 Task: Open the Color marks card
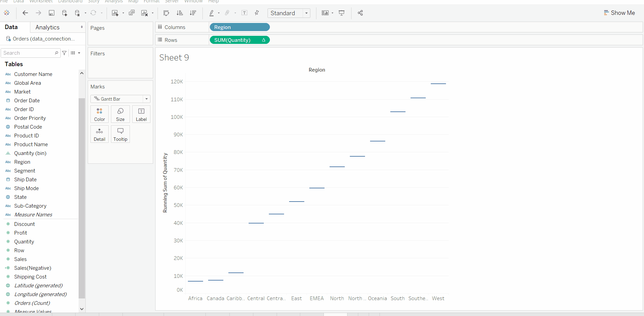point(100,114)
